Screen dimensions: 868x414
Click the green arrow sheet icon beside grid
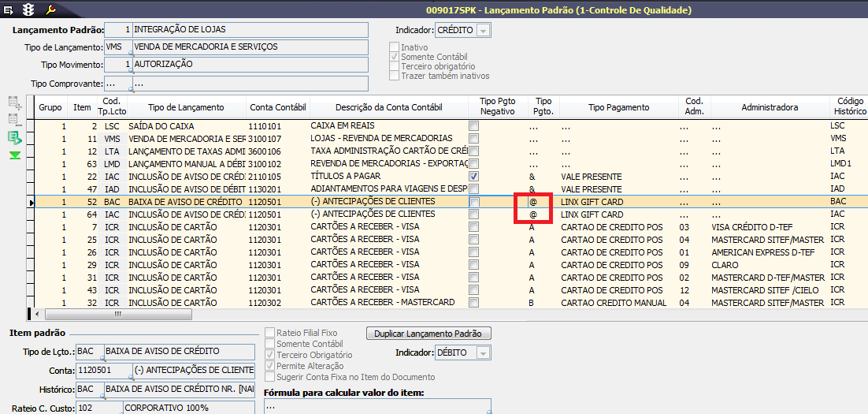coord(15,138)
